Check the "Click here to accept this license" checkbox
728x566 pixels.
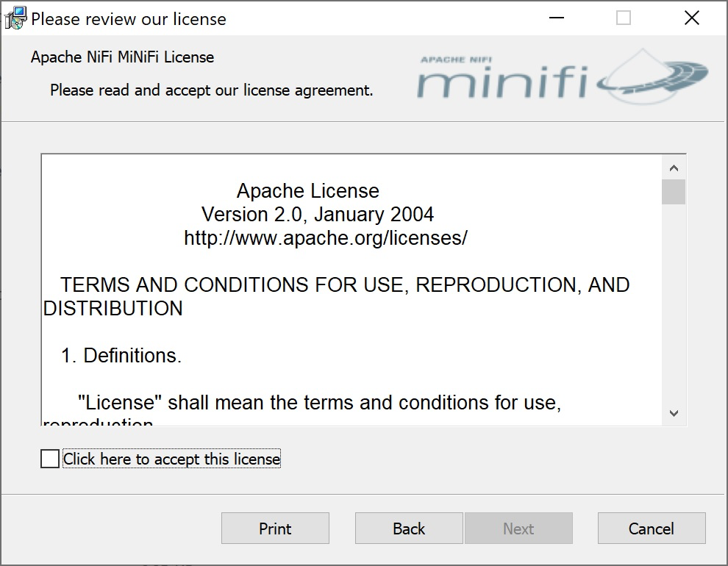(x=49, y=458)
